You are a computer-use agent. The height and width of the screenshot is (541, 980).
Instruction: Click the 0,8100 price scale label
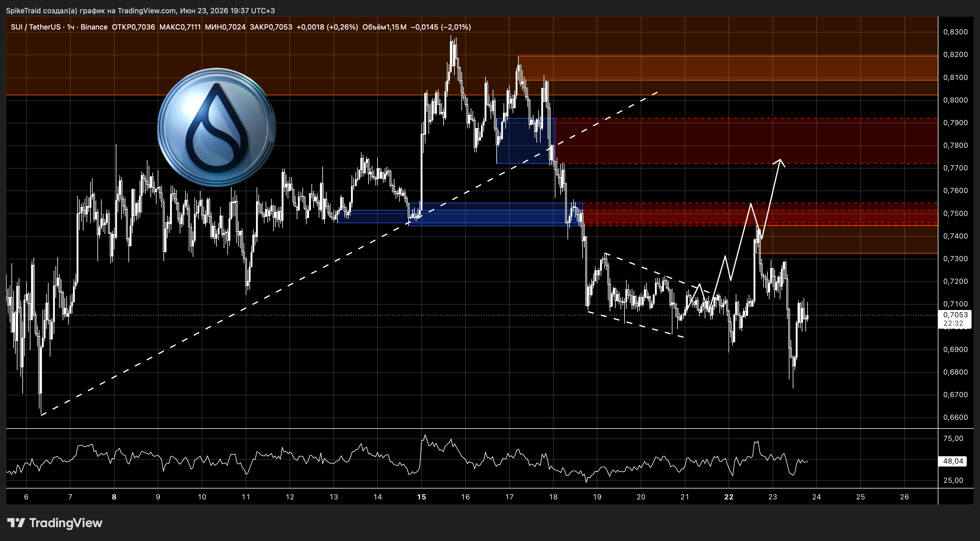click(956, 77)
